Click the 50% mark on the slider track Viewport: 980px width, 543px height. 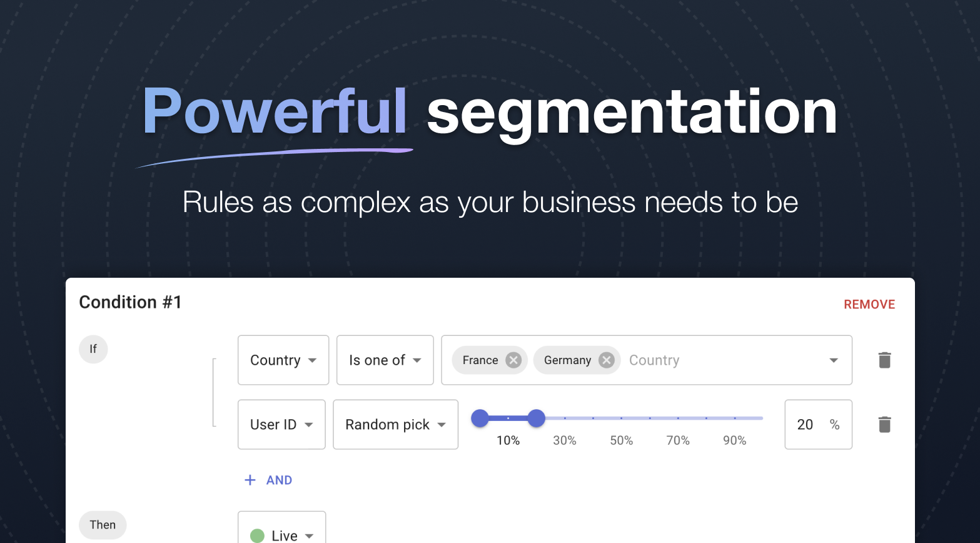pyautogui.click(x=621, y=418)
